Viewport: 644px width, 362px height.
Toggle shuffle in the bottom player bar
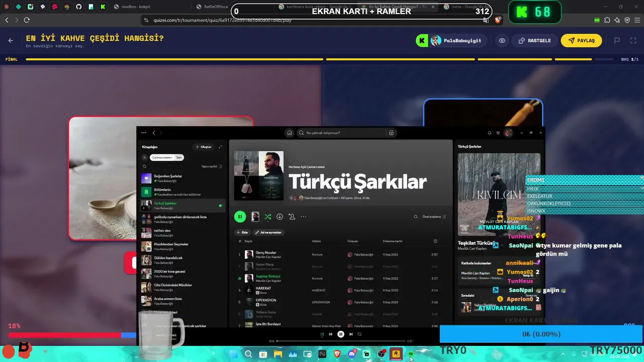322,334
